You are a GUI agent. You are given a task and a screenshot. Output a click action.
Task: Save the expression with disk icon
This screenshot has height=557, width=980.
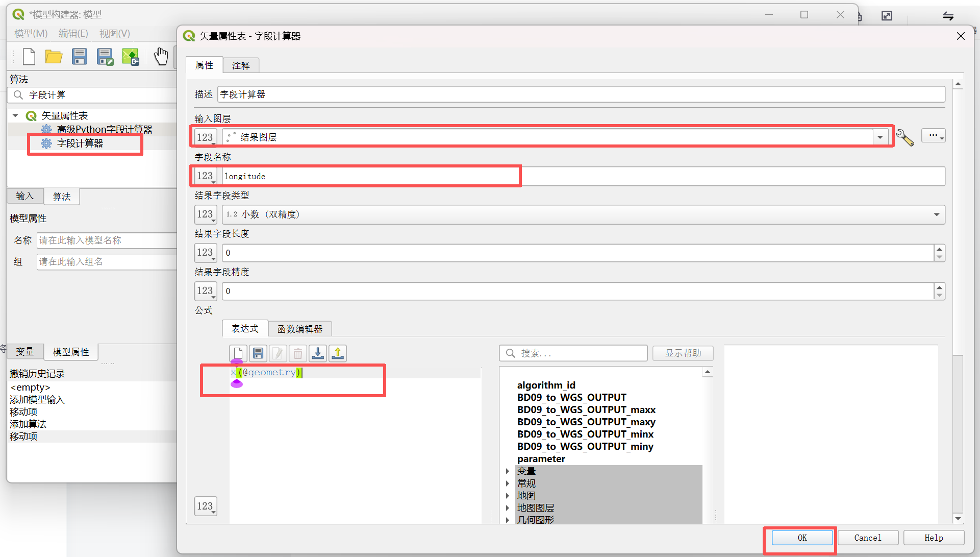click(x=258, y=353)
